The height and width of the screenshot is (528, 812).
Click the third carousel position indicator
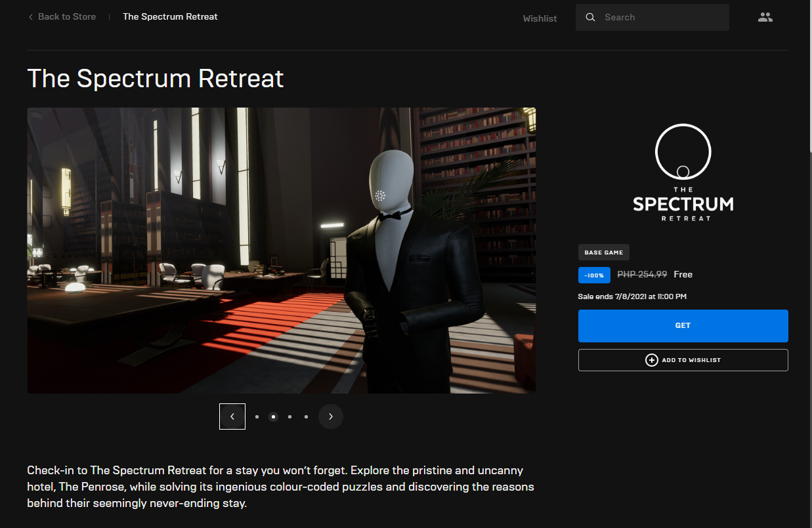tap(289, 416)
